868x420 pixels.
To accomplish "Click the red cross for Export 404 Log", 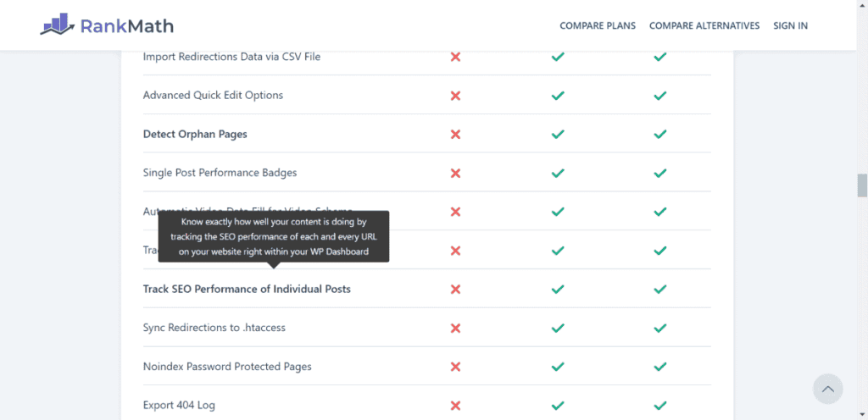I will [x=455, y=406].
